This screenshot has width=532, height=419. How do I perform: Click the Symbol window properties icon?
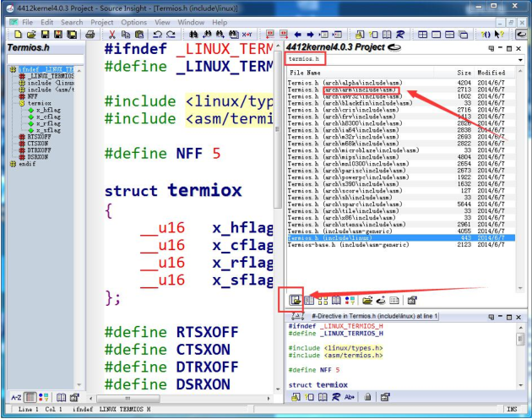[x=74, y=397]
